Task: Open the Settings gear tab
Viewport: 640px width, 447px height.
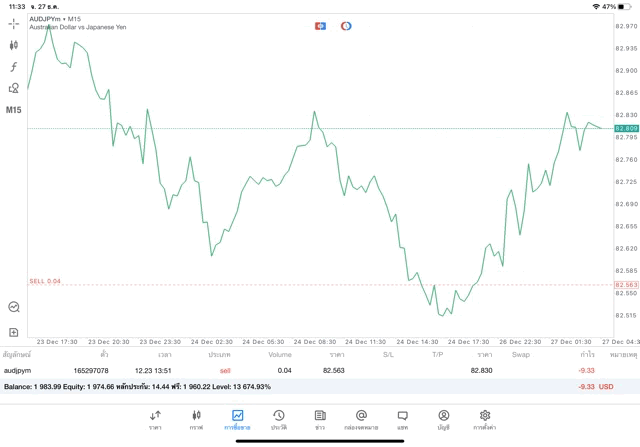Action: coord(485,419)
